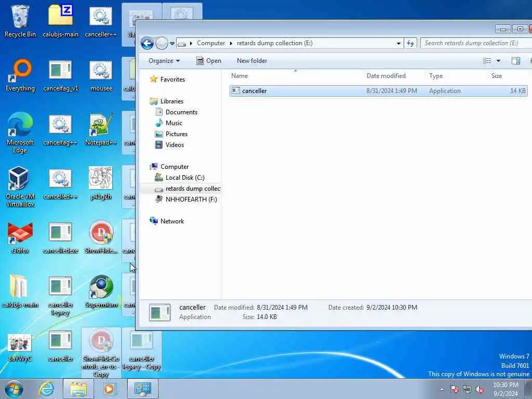Open the Action Center flag icon
This screenshot has height=399, width=532.
click(x=455, y=390)
